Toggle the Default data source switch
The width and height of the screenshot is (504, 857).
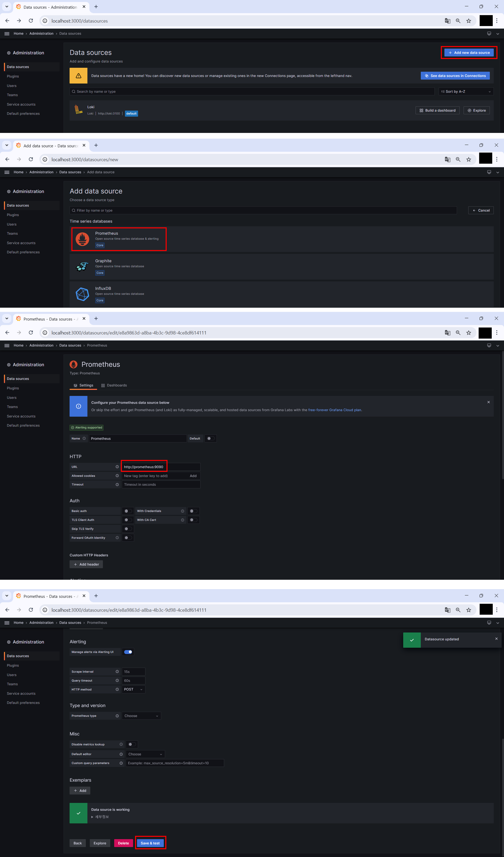pyautogui.click(x=210, y=438)
